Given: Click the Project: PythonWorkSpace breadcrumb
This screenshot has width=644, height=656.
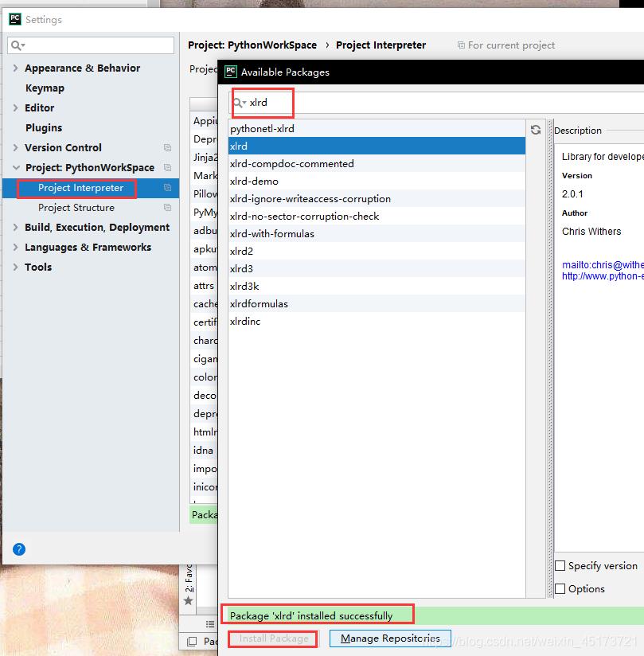Looking at the screenshot, I should [x=252, y=45].
